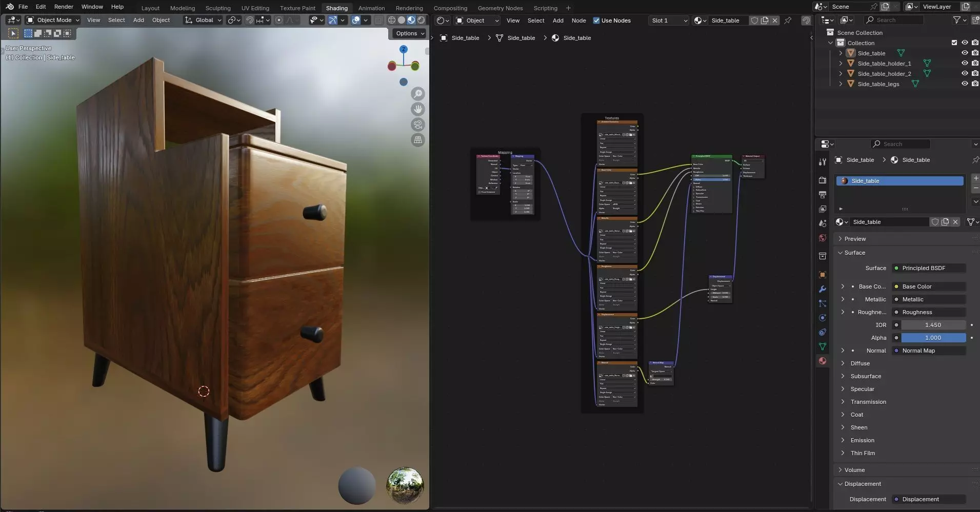Click Displacement link field at bottom
980x512 pixels.
pyautogui.click(x=929, y=499)
